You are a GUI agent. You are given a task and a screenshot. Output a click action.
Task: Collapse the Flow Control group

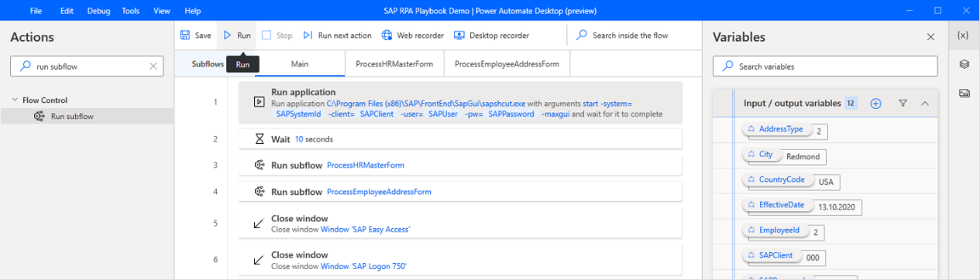click(15, 100)
